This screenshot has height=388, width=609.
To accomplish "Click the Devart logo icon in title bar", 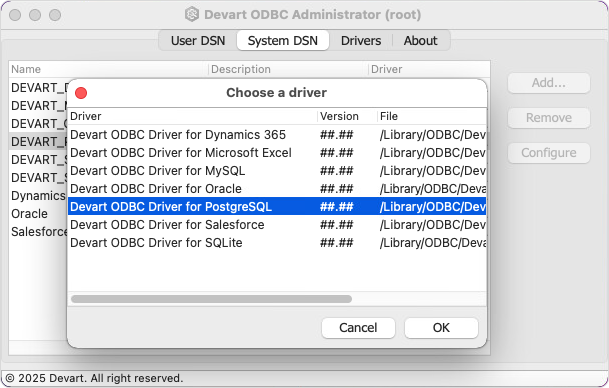I will (191, 14).
